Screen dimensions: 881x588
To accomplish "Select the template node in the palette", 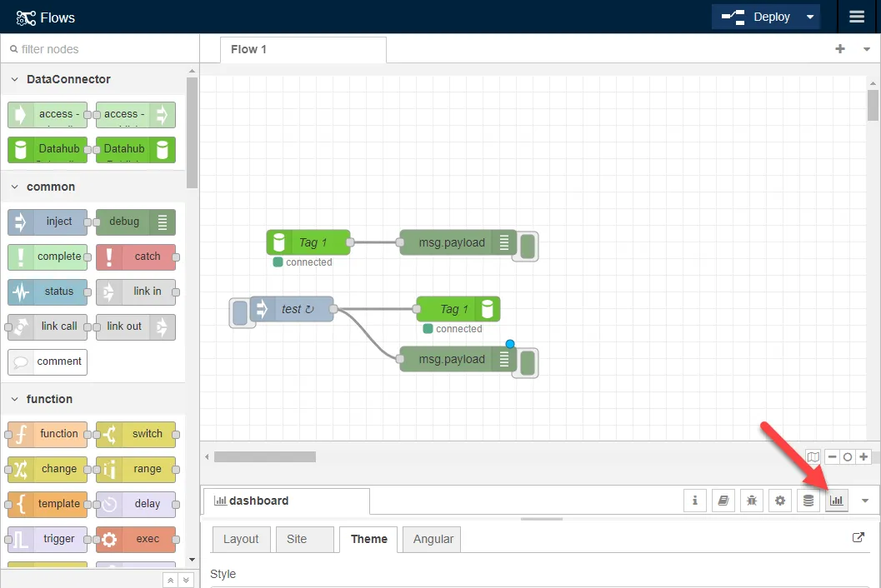I will coord(48,504).
